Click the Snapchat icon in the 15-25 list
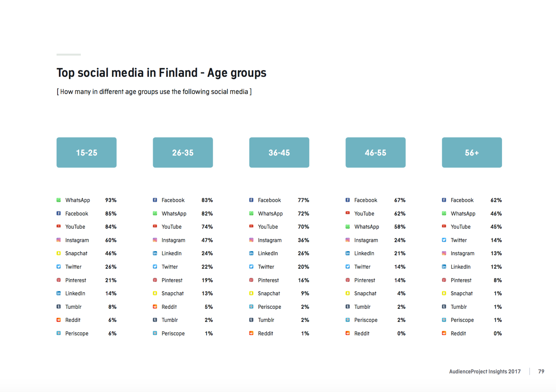 click(59, 253)
